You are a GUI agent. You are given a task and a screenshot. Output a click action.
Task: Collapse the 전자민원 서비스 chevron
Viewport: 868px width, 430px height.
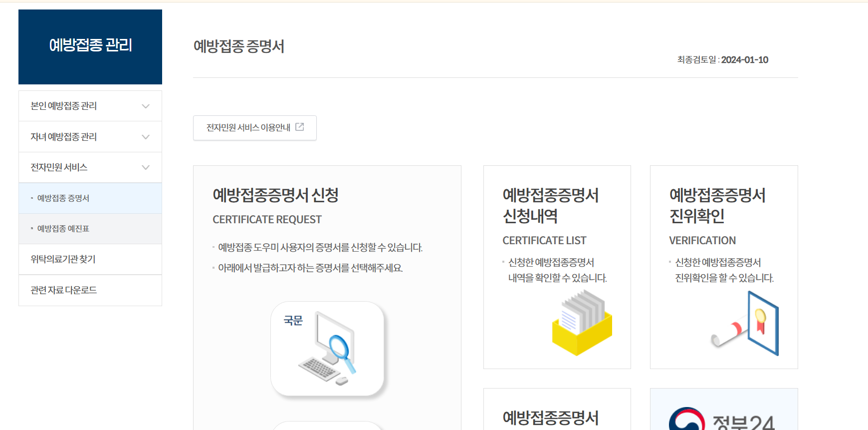click(146, 167)
